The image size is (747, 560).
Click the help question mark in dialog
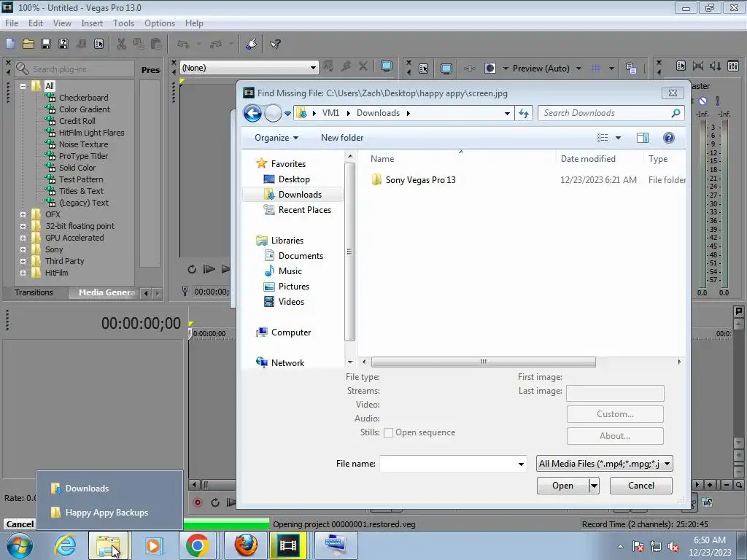[x=668, y=138]
